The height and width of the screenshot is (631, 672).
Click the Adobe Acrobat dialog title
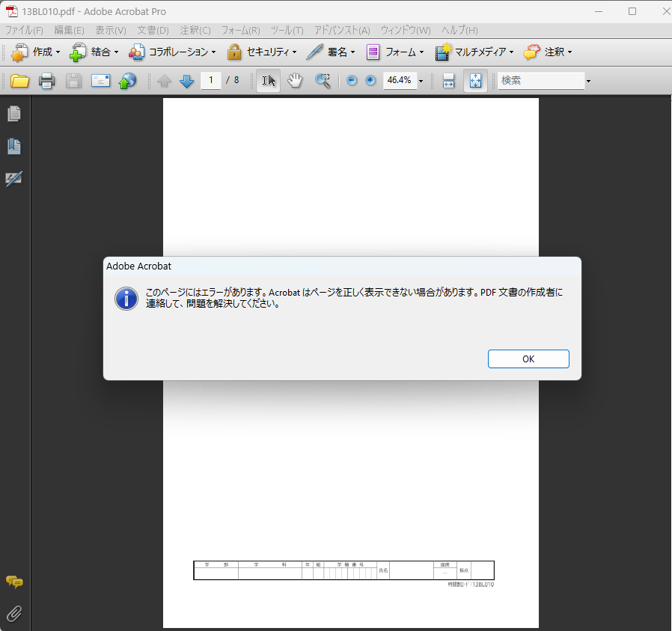tap(138, 266)
